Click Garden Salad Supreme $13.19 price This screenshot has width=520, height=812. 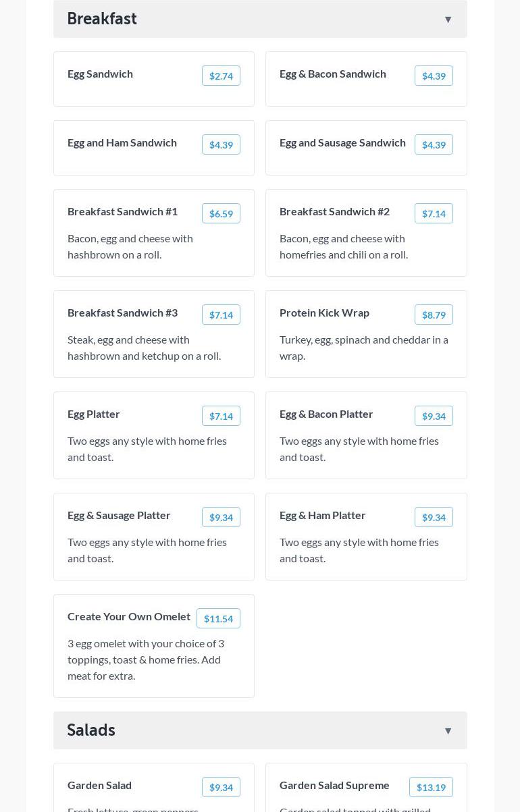(431, 787)
